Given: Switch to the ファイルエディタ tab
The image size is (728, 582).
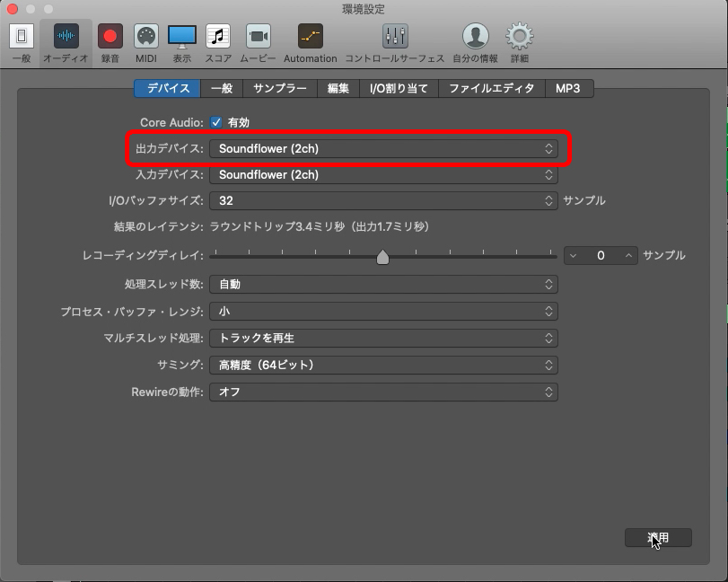Looking at the screenshot, I should point(492,88).
